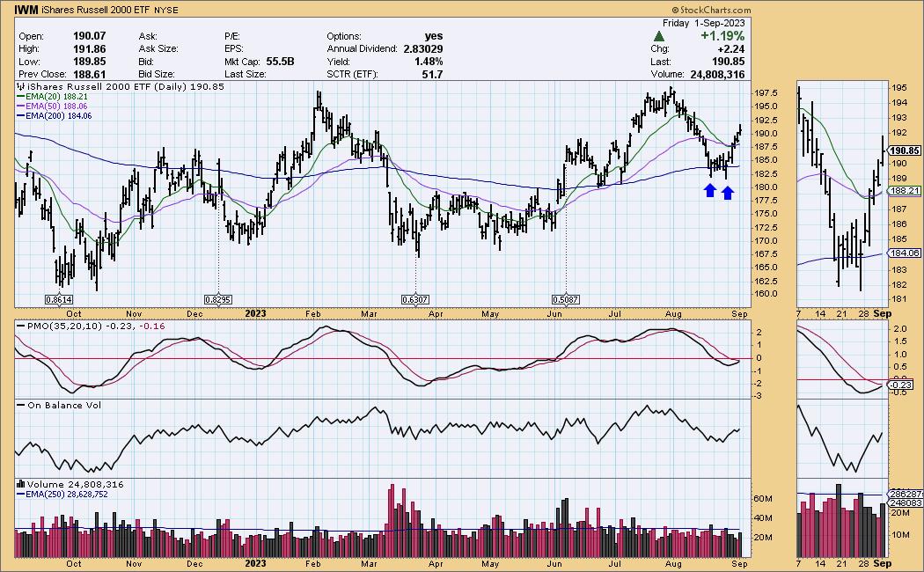This screenshot has height=572, width=924.
Task: Click the EPS label
Action: [234, 49]
